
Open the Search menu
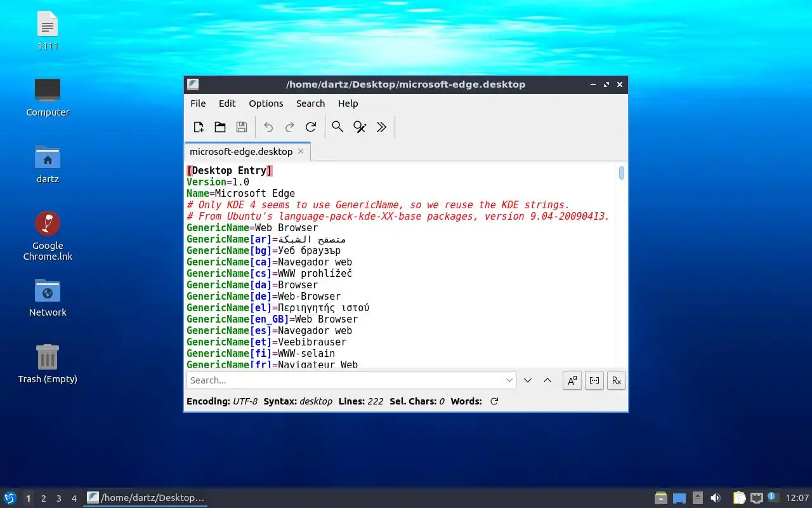pos(310,104)
